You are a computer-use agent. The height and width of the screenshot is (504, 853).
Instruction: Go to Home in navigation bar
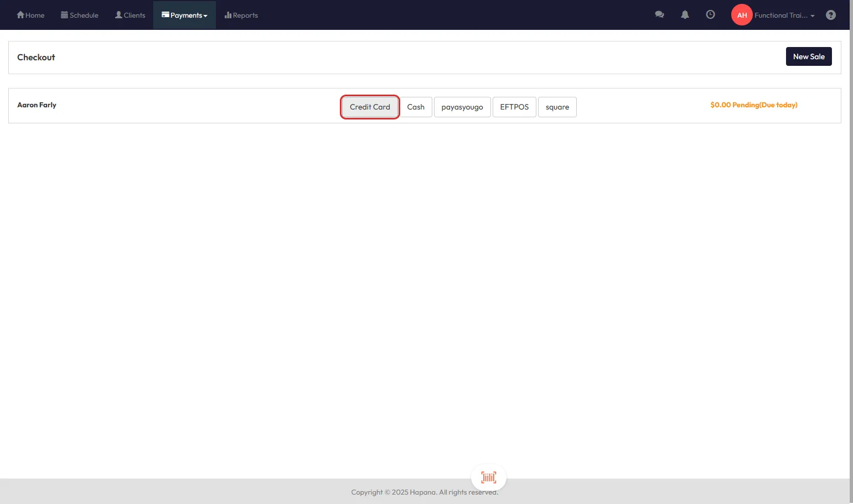tap(30, 15)
